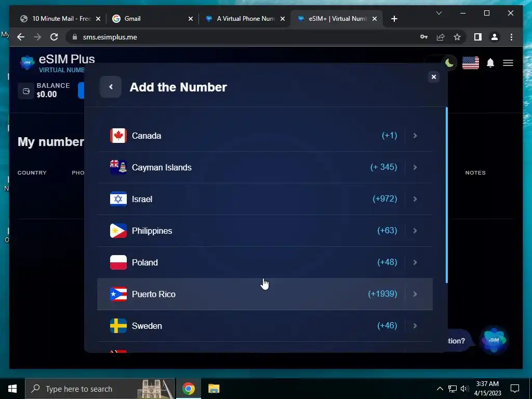The image size is (532, 399).
Task: Click the Puerto Rico flag icon
Action: point(118,294)
